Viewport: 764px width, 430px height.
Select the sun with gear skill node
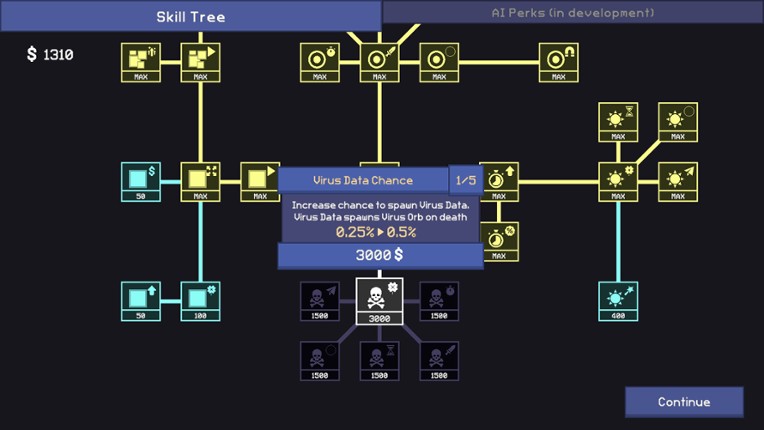617,181
